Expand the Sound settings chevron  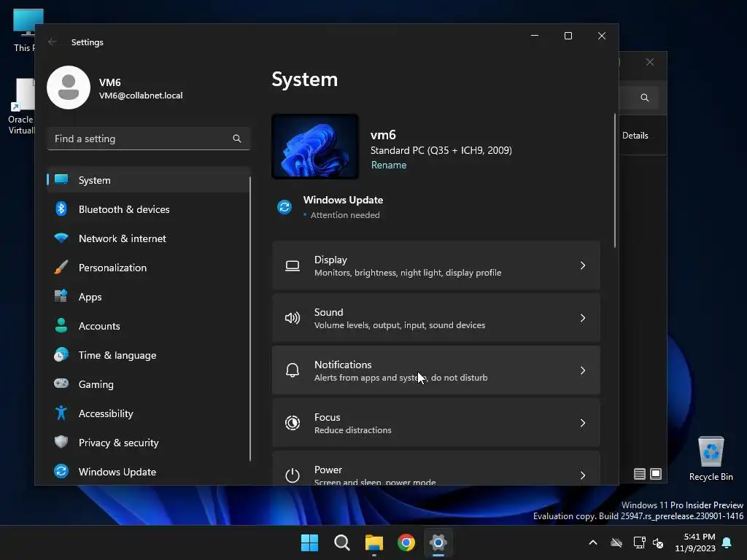coord(583,318)
